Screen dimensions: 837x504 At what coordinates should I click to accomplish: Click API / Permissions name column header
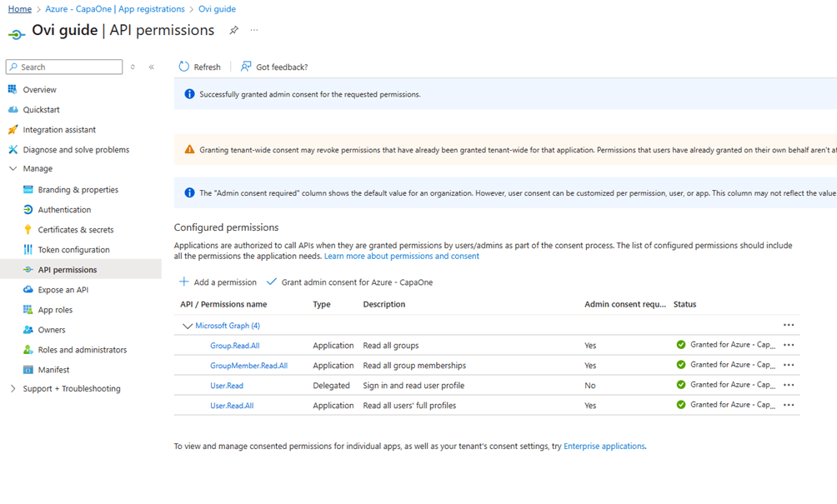click(x=223, y=305)
